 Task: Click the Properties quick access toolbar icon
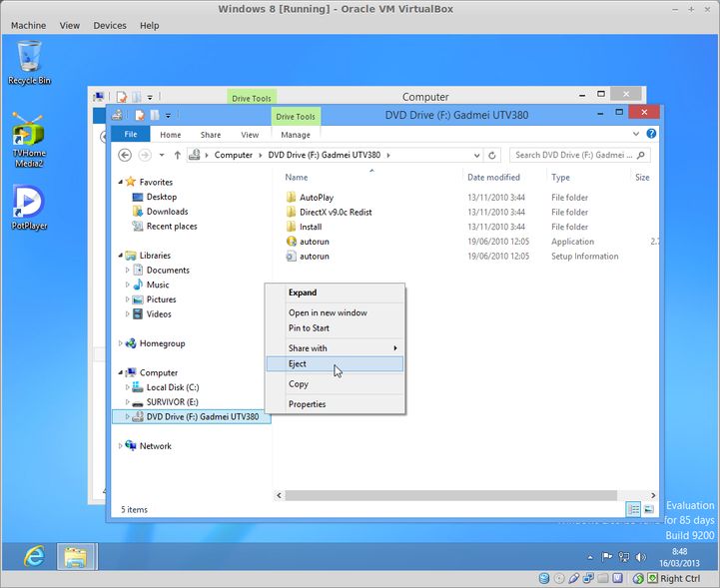click(139, 115)
